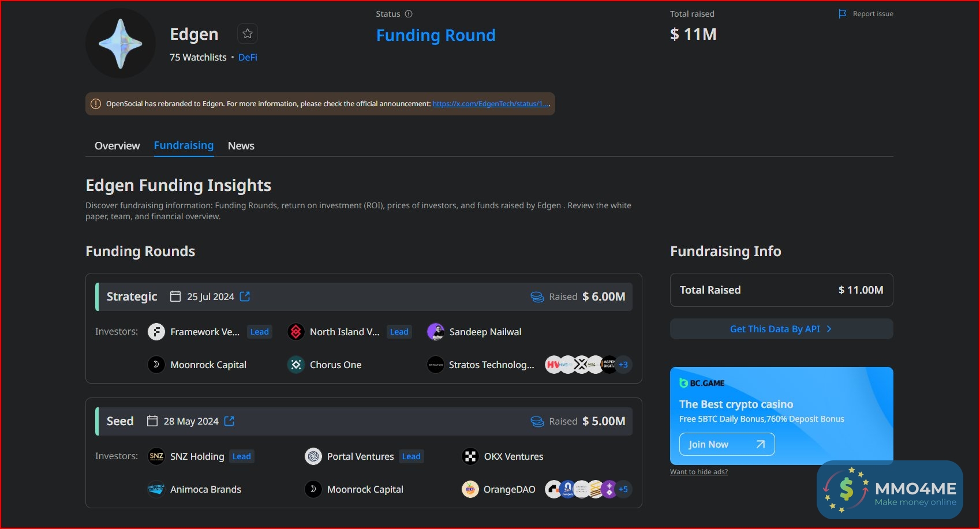Click the calendar icon beside 28 May 2024

click(152, 421)
